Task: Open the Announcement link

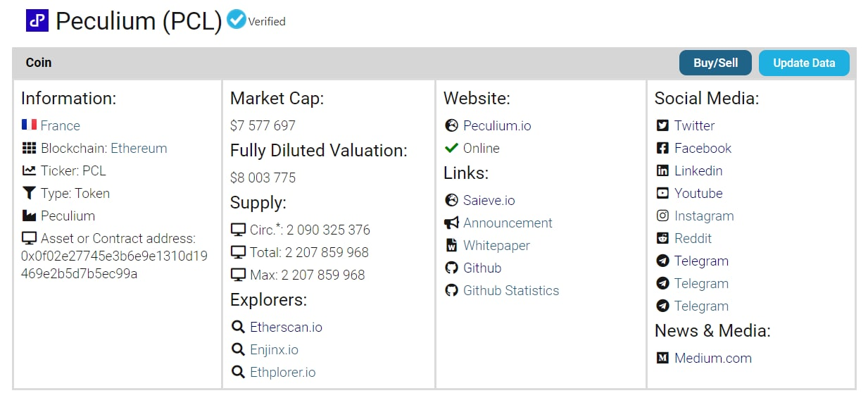Action: 508,223
